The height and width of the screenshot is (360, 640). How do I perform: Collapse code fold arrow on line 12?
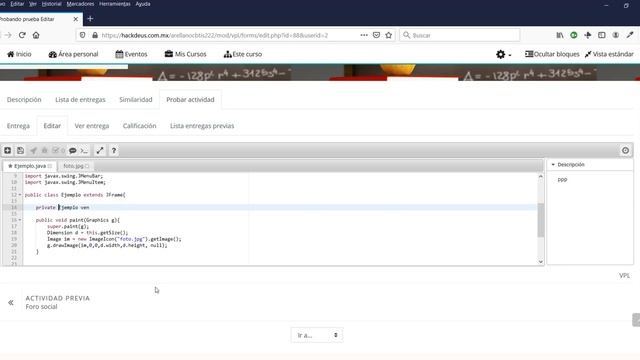click(x=20, y=195)
